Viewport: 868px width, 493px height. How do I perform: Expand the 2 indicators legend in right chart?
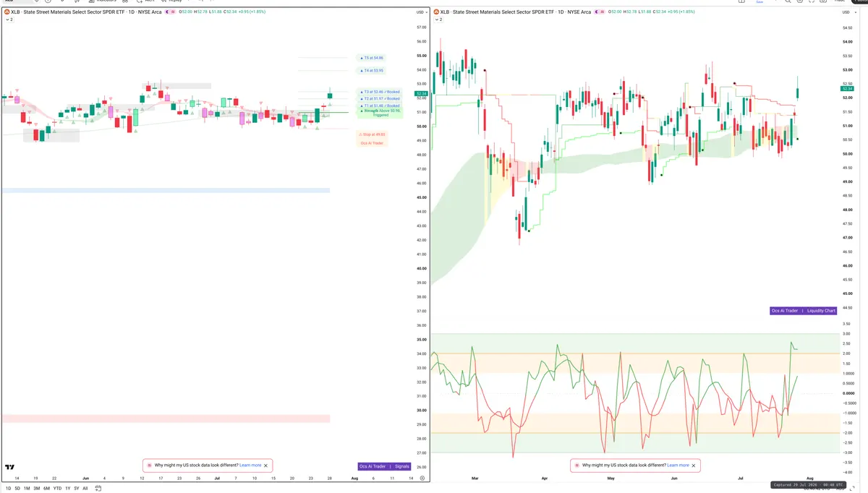click(438, 20)
